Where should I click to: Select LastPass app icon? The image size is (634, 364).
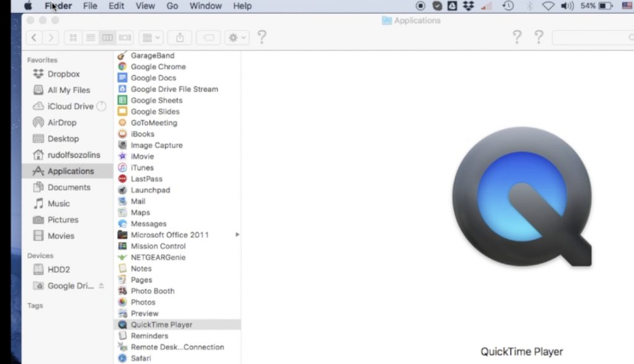pyautogui.click(x=122, y=178)
